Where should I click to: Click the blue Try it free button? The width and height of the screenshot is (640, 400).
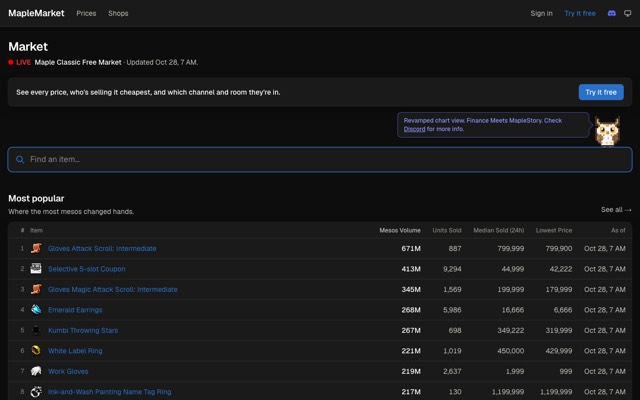click(x=601, y=92)
